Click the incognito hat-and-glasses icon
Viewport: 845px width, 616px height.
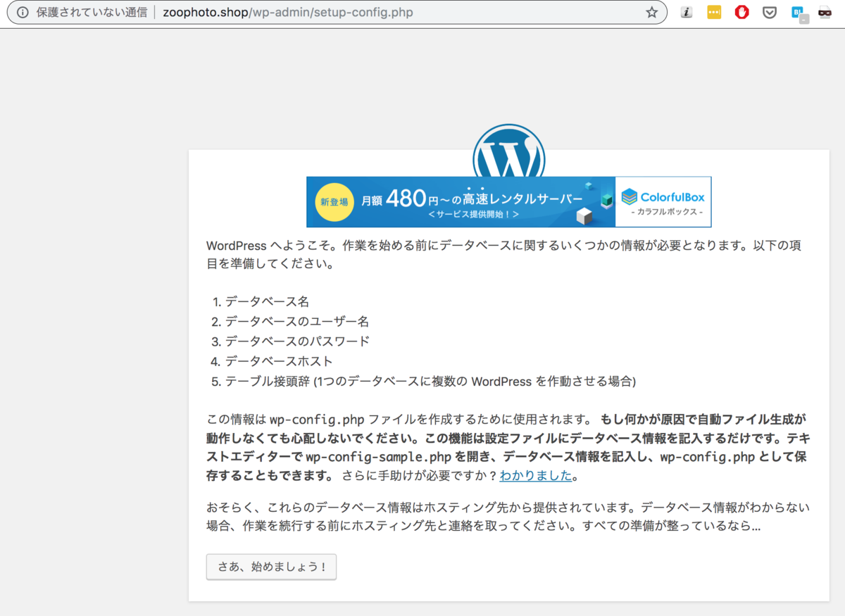pos(825,13)
